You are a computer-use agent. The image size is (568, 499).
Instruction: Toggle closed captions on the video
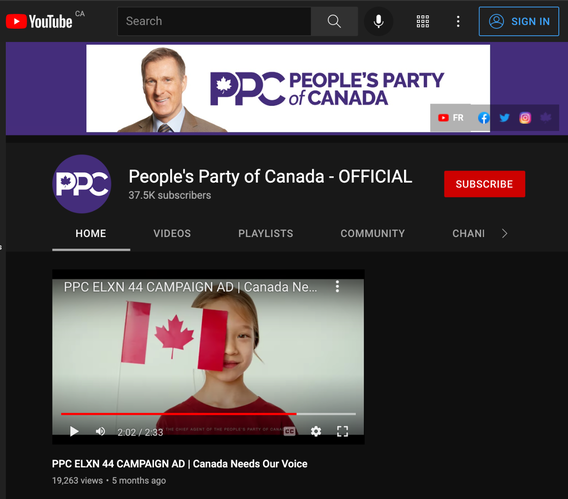pos(289,431)
